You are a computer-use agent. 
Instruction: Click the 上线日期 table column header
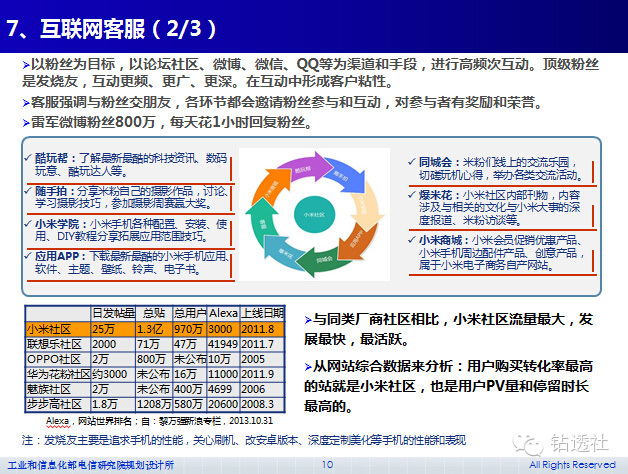pos(262,313)
